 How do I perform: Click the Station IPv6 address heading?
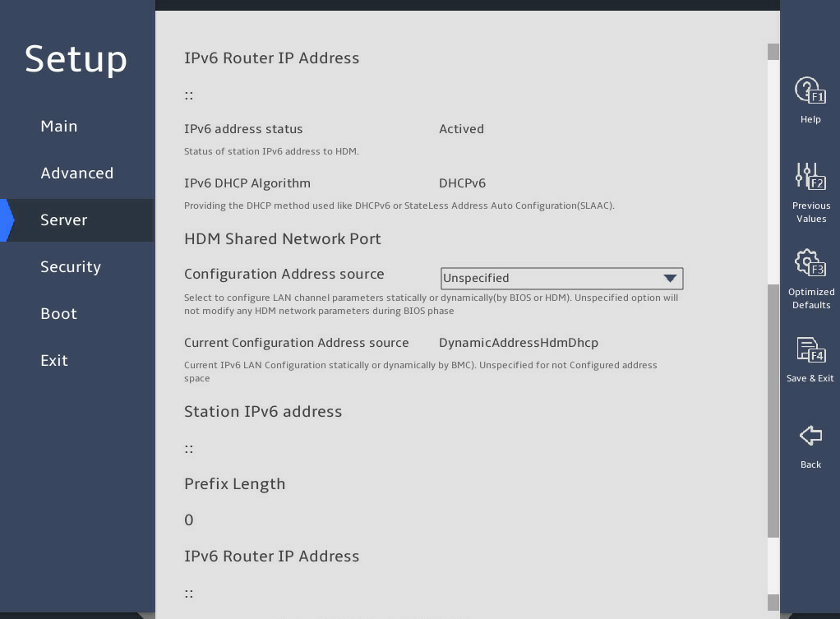pos(262,412)
